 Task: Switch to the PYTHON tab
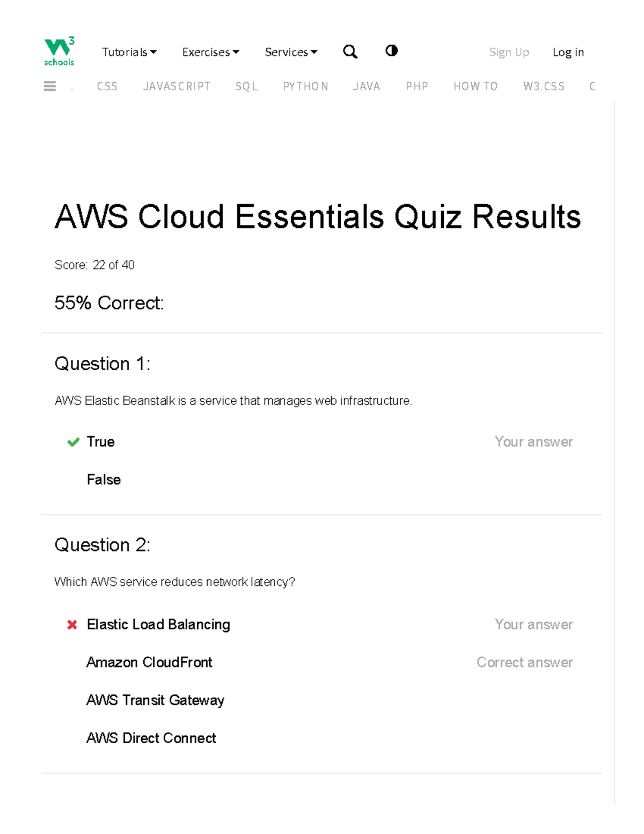306,86
